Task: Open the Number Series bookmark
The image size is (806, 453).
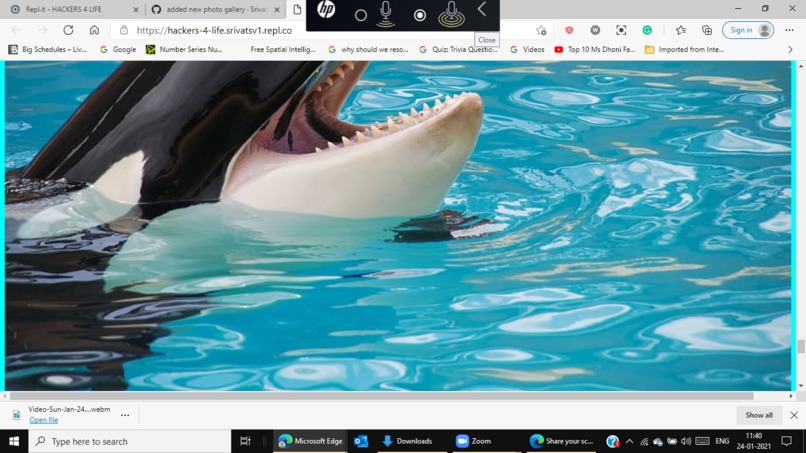Action: coord(184,49)
